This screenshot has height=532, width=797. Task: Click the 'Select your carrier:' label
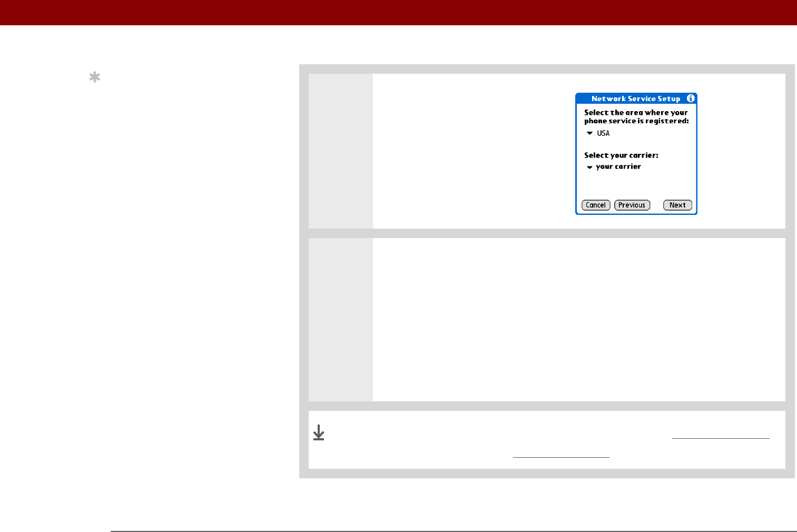pos(621,155)
